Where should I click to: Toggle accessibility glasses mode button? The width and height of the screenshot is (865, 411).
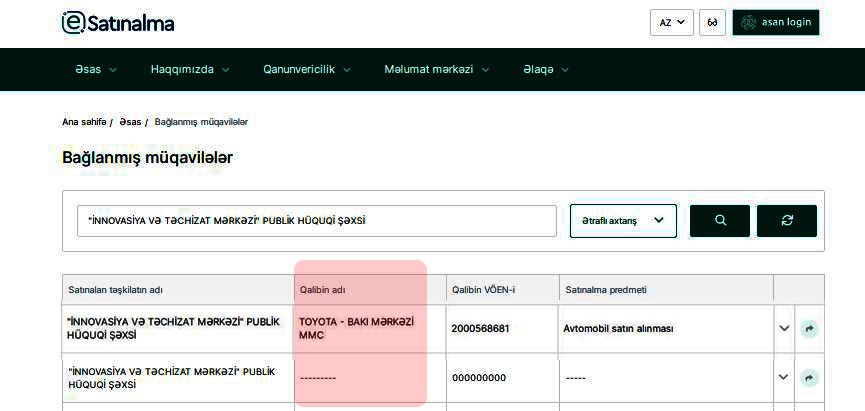click(x=712, y=23)
